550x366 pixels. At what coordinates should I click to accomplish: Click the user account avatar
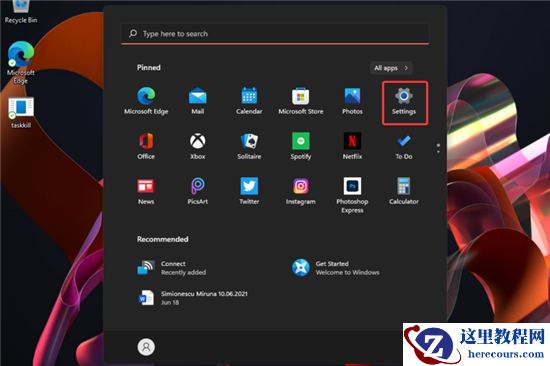tap(146, 347)
